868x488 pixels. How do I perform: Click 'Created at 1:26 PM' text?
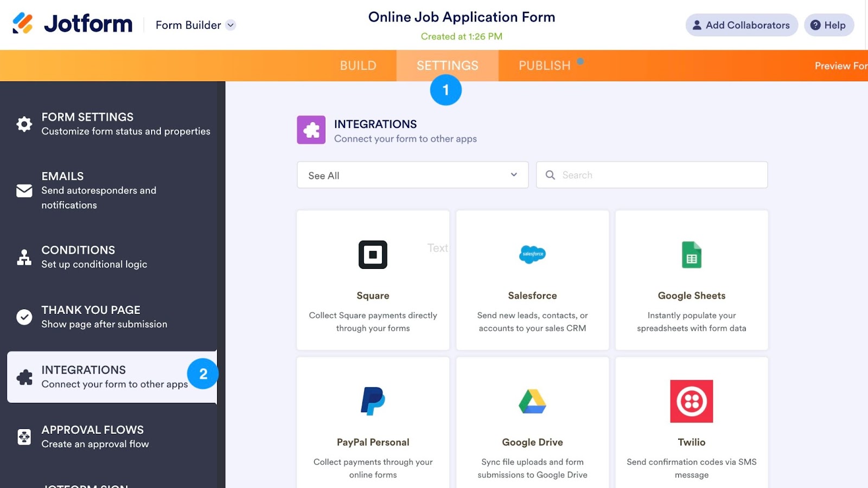[462, 36]
